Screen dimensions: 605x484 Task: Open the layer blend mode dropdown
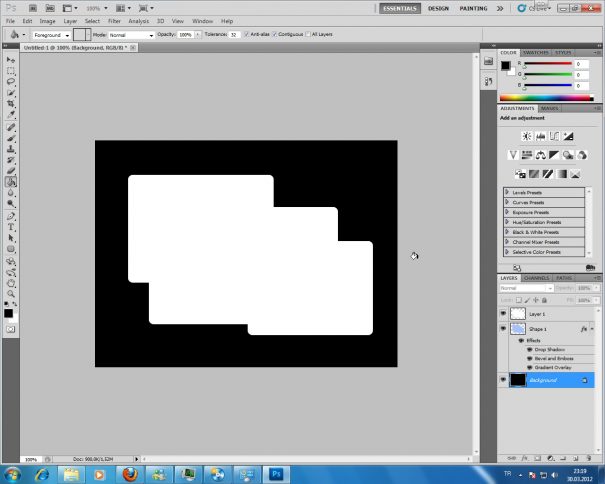526,288
